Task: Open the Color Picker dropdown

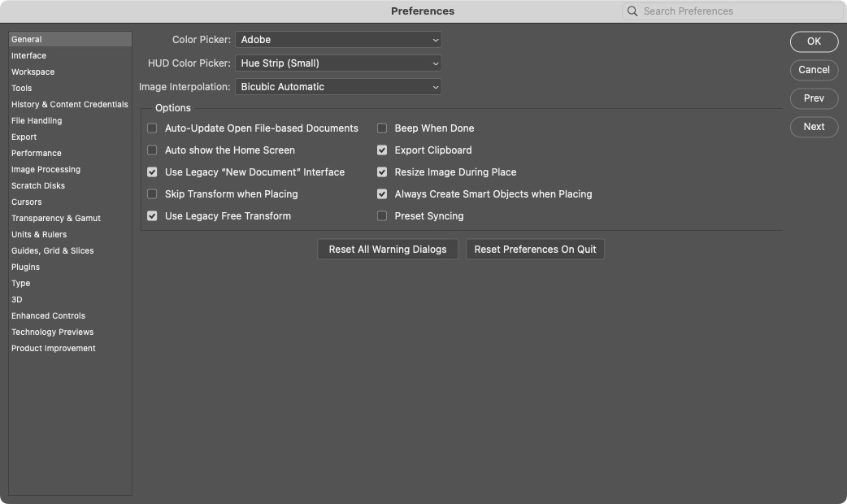Action: (x=338, y=39)
